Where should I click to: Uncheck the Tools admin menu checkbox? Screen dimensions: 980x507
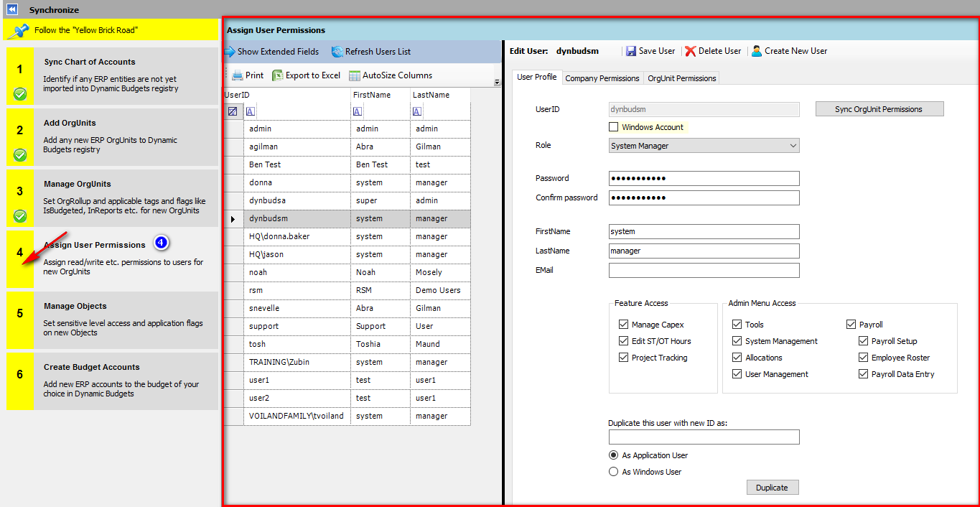737,325
